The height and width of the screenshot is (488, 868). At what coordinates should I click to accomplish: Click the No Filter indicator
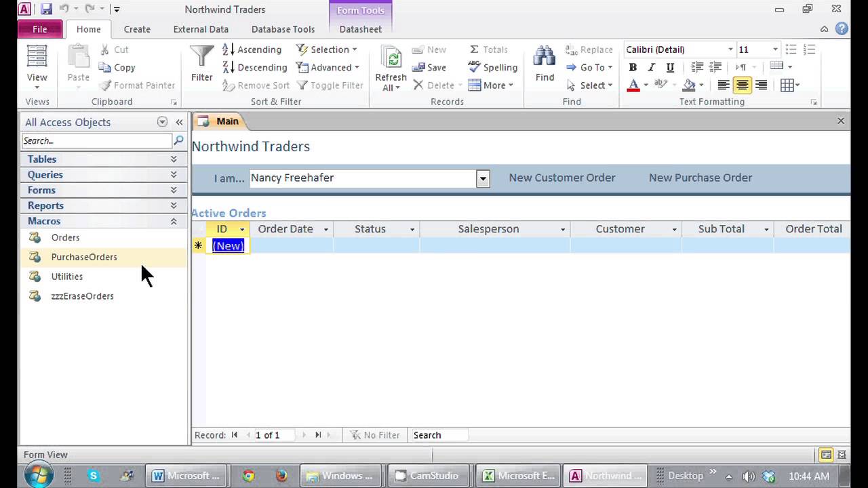374,435
